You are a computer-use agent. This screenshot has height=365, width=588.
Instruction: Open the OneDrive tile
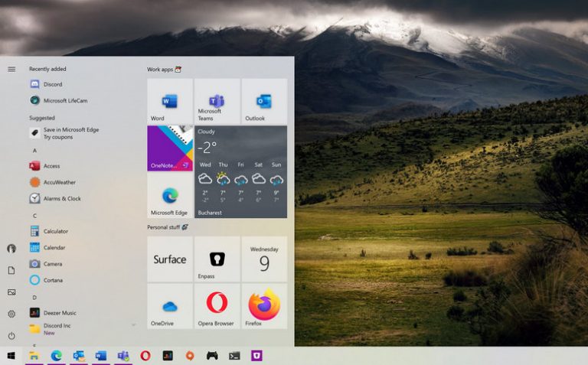click(x=169, y=305)
